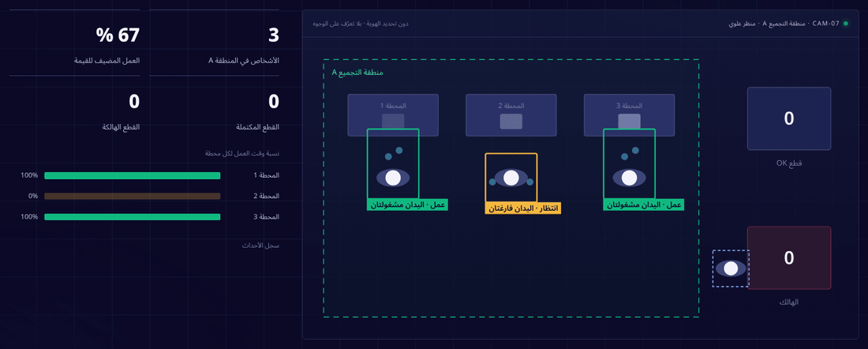Click the 'المحطة 3' label in the bar chart

pyautogui.click(x=266, y=216)
